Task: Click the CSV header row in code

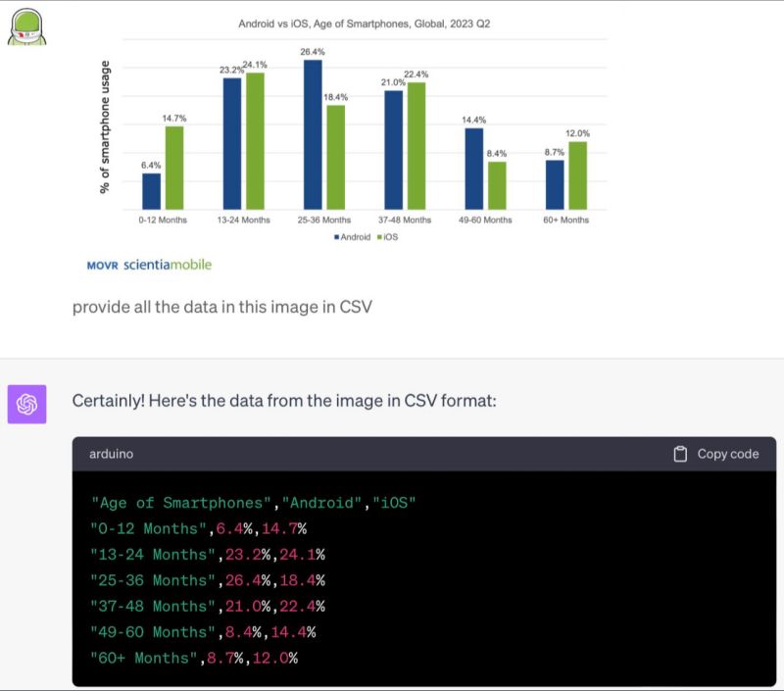Action: coord(253,503)
